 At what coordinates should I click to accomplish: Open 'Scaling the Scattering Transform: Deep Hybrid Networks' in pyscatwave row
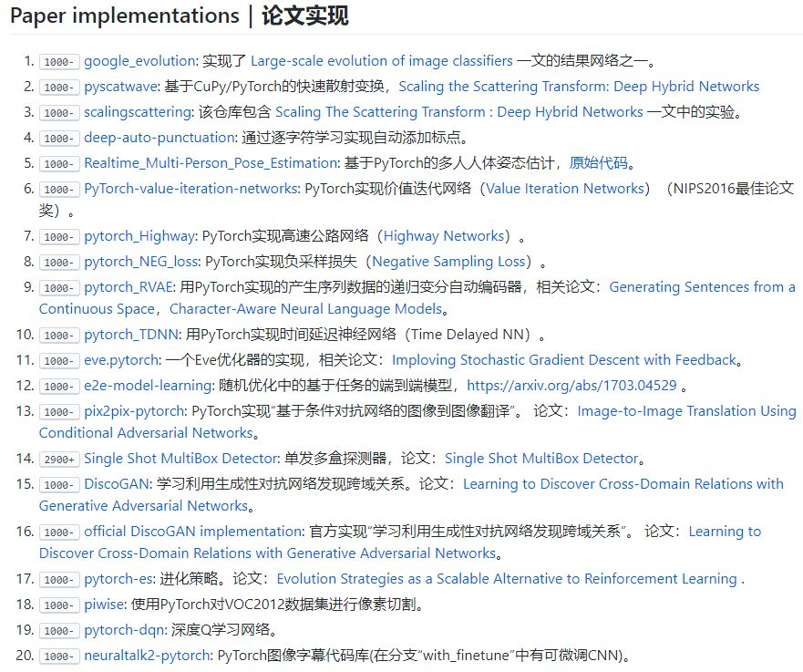[x=579, y=87]
